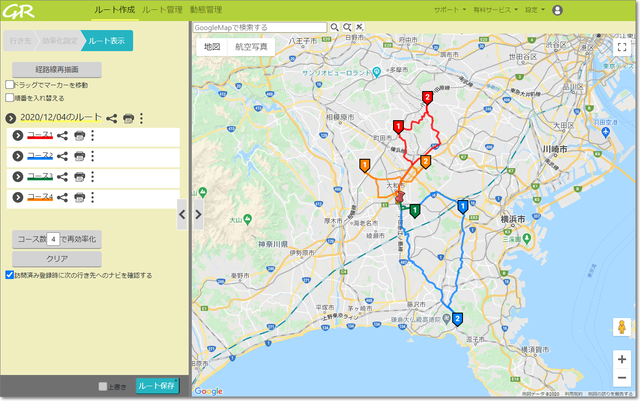This screenshot has width=640, height=401.
Task: Switch to the 動態管理 tab
Action: (x=205, y=9)
